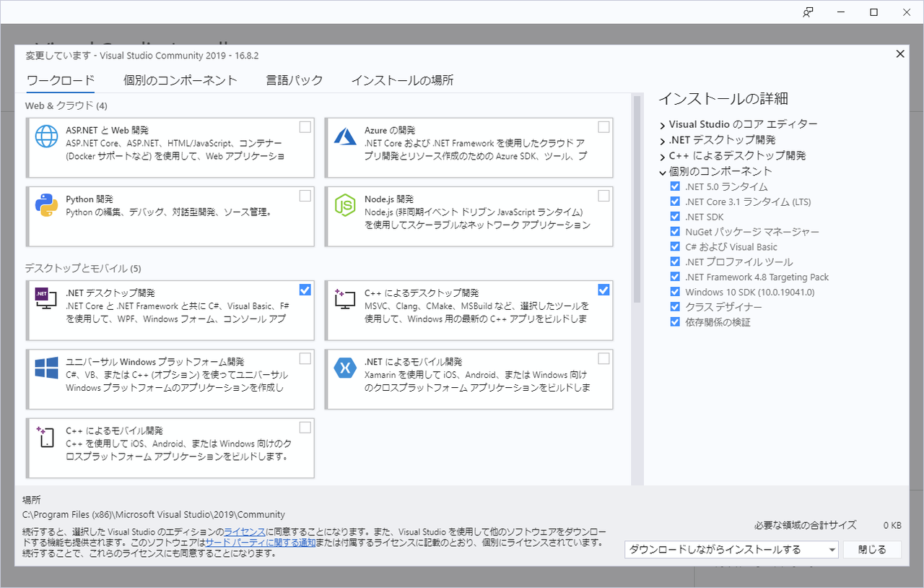Uncheck the C++ によるデスクトップ開発 workload checkbox
Viewport: 924px width, 588px height.
pos(603,290)
